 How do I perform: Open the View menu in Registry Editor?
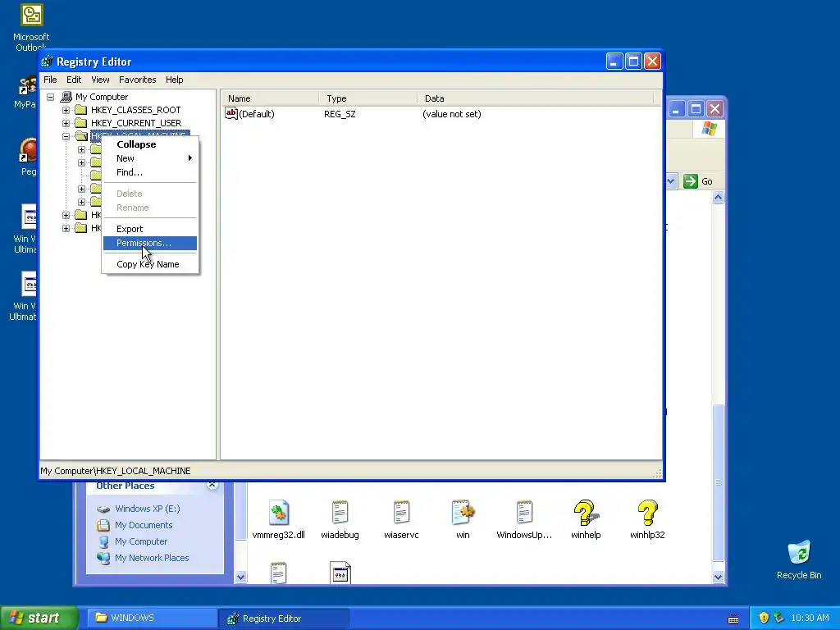click(100, 80)
